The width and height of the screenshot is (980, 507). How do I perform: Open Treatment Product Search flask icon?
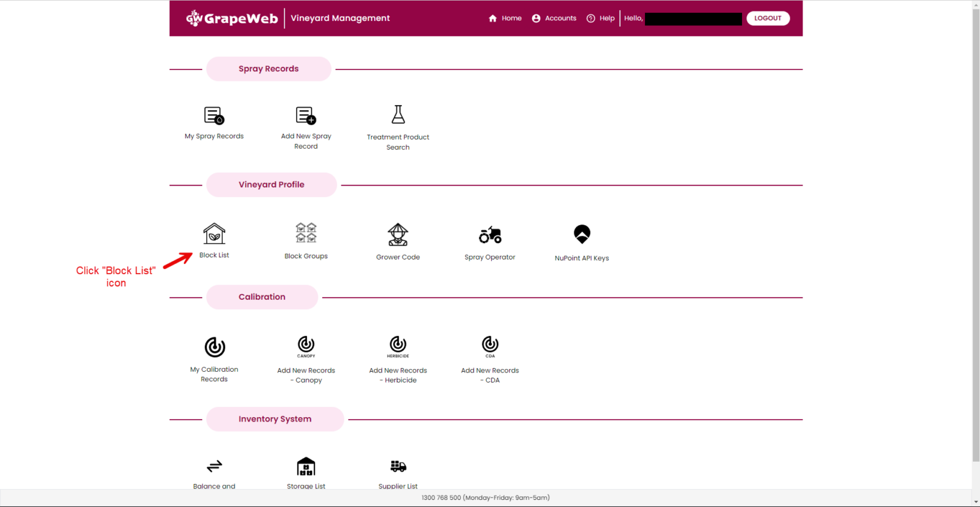pos(398,115)
